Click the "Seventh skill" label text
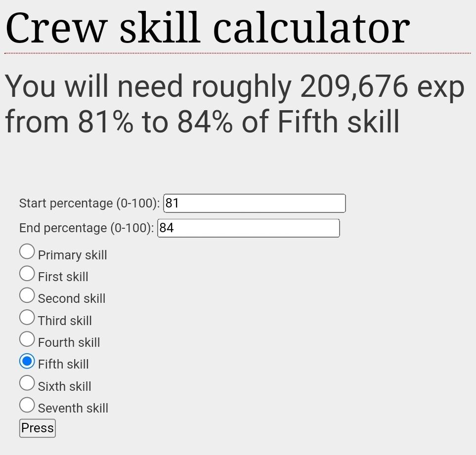The image size is (476, 455). [73, 408]
